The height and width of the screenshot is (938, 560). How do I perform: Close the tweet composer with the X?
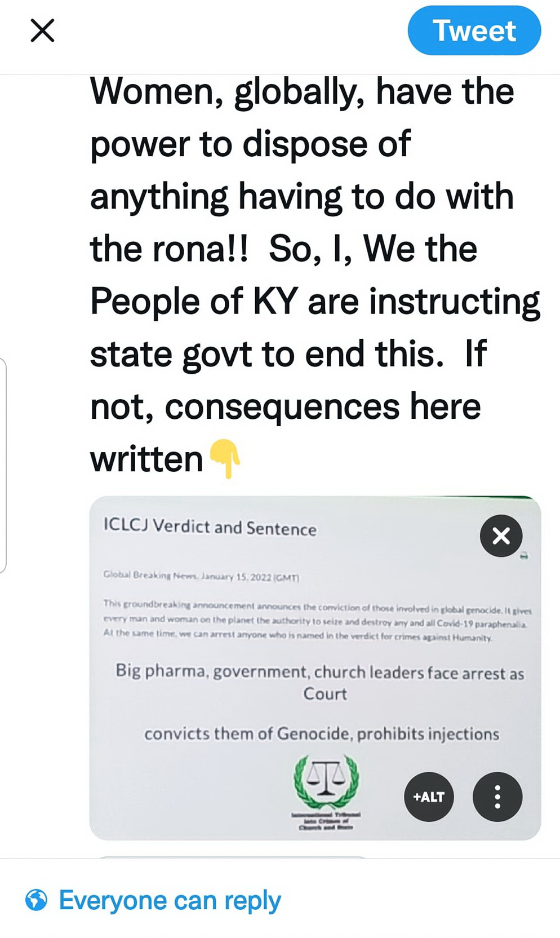42,30
